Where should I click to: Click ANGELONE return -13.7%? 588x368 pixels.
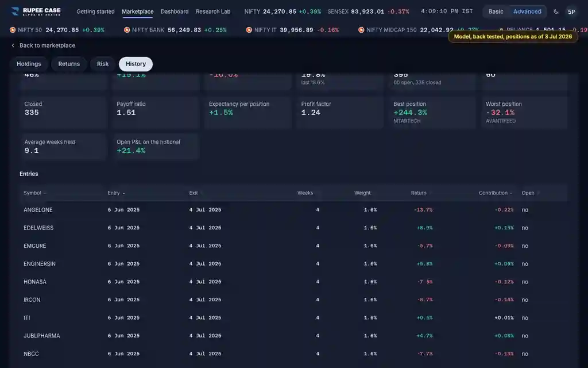click(x=423, y=210)
